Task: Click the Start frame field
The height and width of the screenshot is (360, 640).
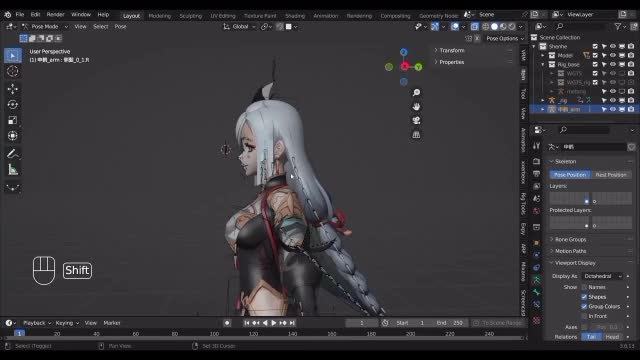Action: [410, 323]
